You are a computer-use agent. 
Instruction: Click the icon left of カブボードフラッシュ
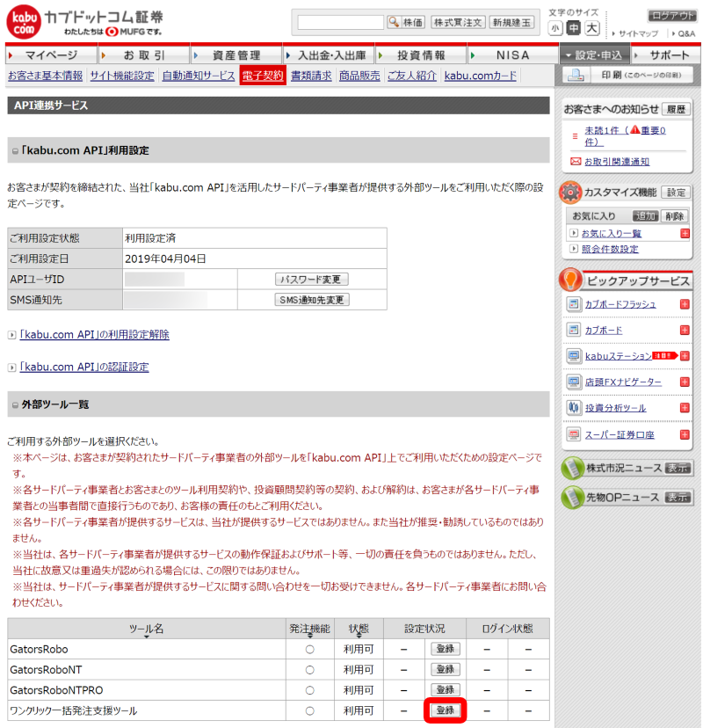574,304
